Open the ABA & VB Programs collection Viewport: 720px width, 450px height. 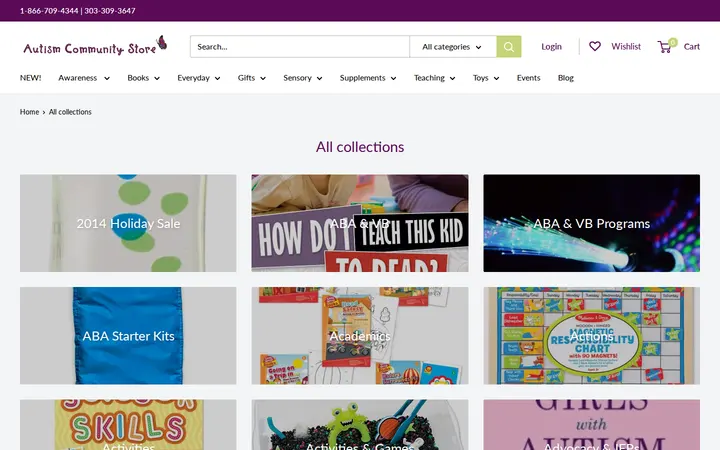591,223
